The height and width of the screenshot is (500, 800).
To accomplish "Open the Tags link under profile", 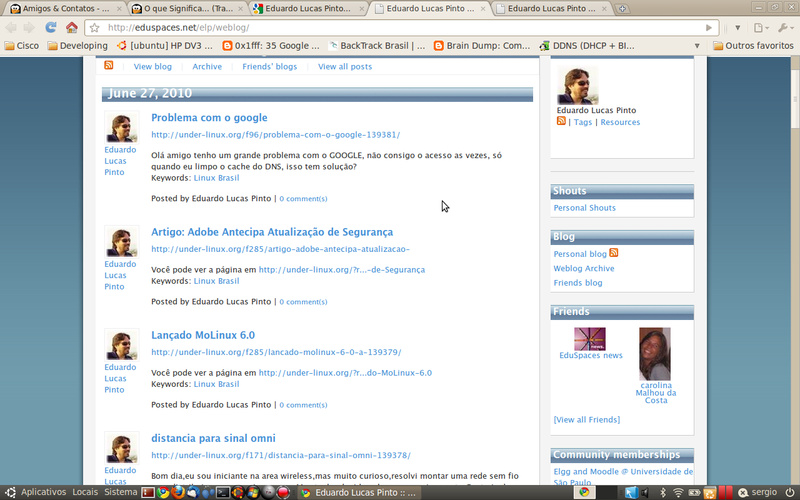I will (x=583, y=122).
